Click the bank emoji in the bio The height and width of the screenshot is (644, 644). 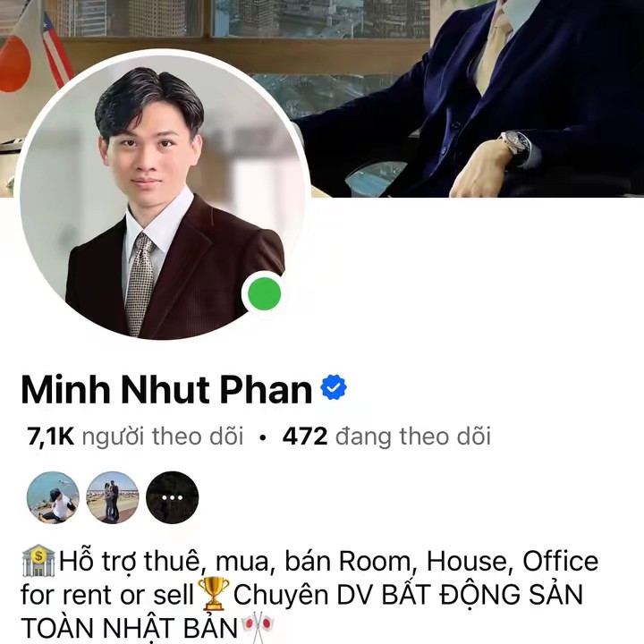38,561
